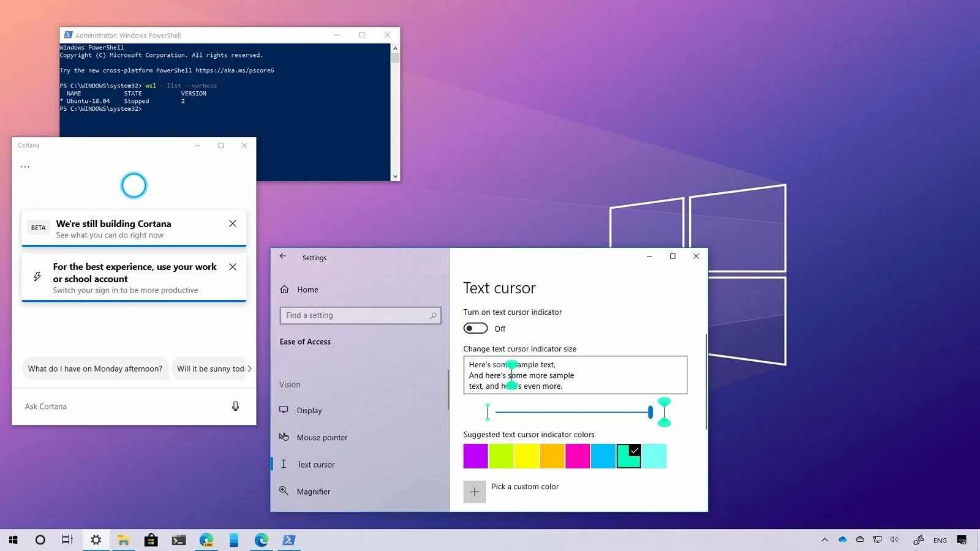Click the search magnifier in Find a setting

point(433,315)
